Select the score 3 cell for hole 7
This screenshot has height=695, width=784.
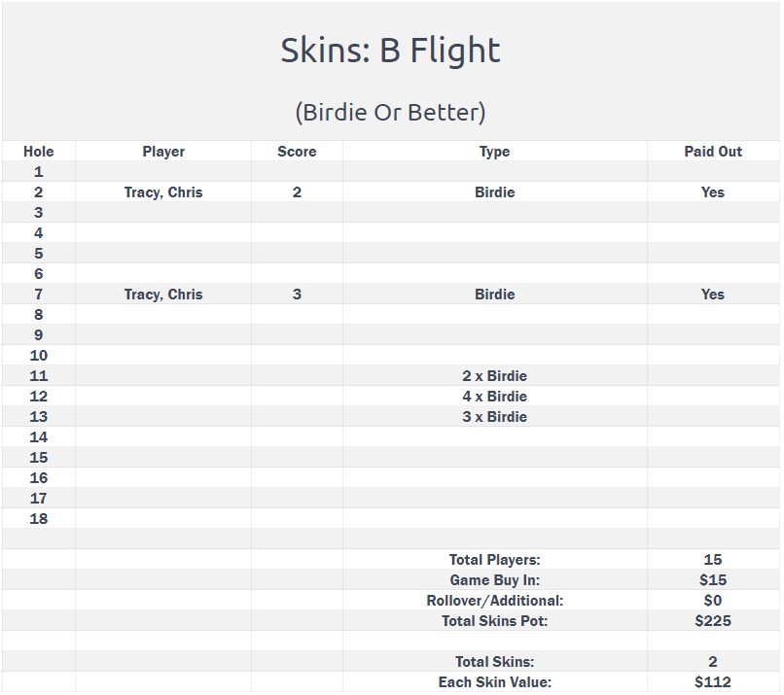(297, 295)
